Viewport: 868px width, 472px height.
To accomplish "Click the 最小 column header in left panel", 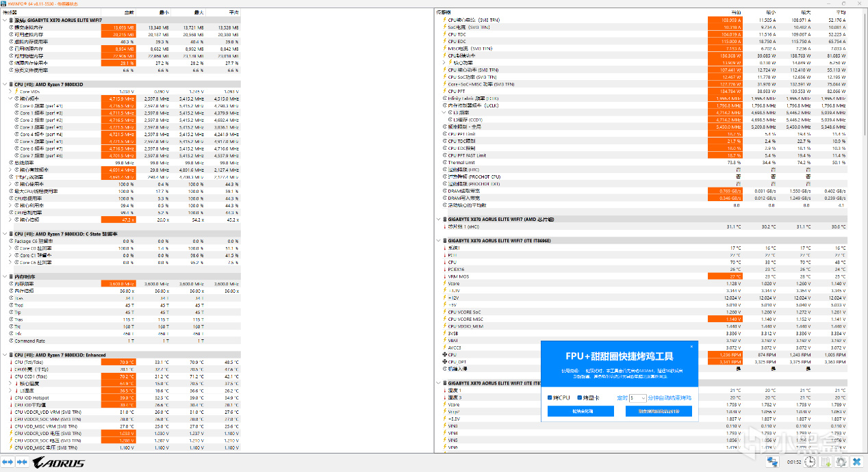I will click(x=153, y=12).
